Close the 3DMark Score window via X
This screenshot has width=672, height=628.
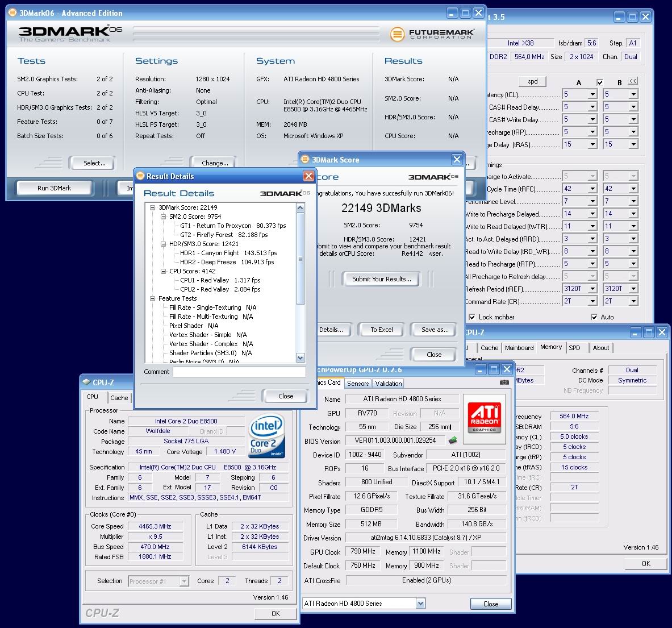click(457, 160)
